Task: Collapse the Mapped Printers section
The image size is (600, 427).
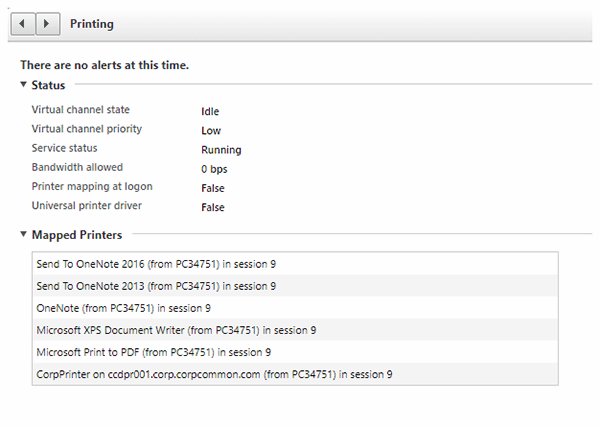Action: 24,235
